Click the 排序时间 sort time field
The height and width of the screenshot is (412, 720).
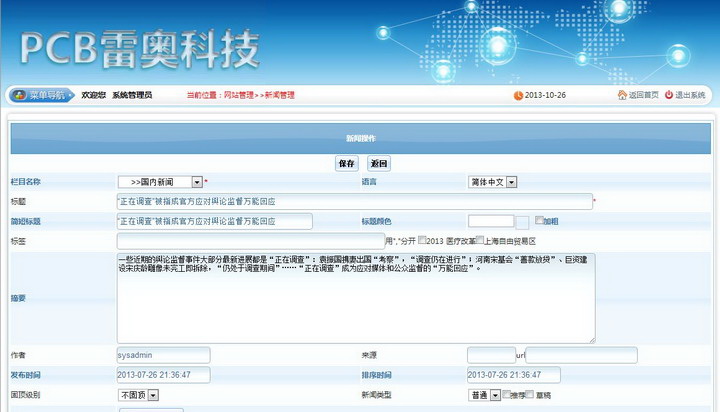[513, 375]
